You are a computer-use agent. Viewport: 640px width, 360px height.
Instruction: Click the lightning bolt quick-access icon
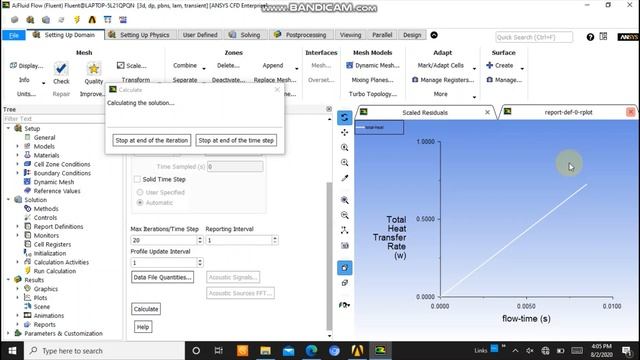(77, 20)
